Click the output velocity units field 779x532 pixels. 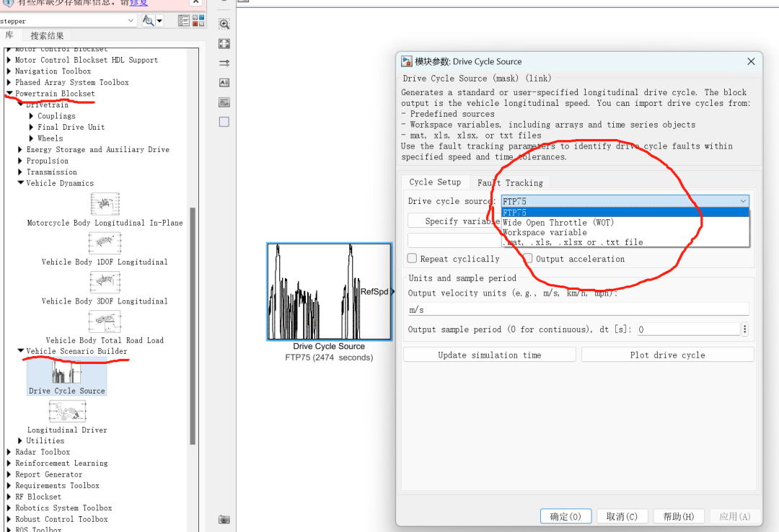pos(578,309)
